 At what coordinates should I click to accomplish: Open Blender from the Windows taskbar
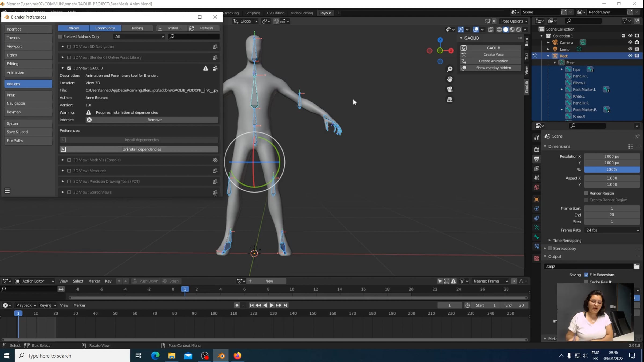pyautogui.click(x=221, y=356)
